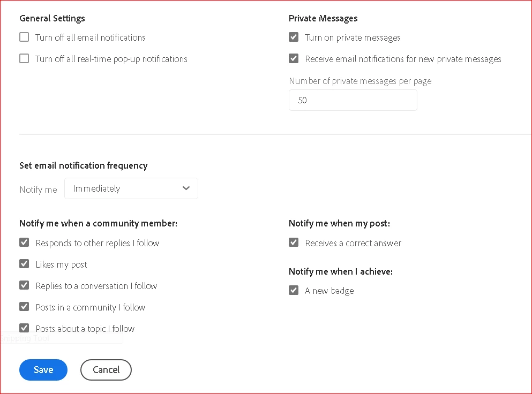Uncheck Posts about a topic I follow
Screen dimensions: 532x394
click(x=24, y=328)
